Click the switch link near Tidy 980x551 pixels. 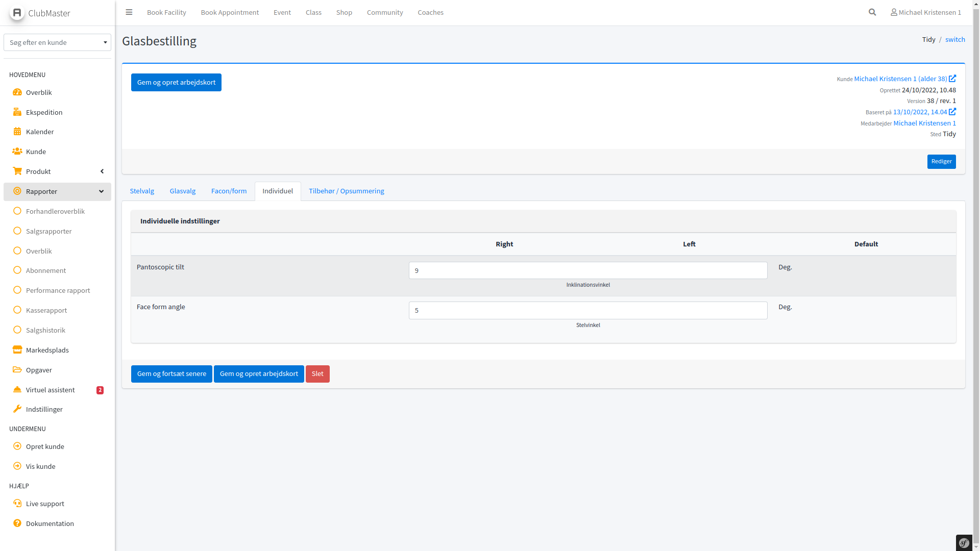tap(955, 39)
